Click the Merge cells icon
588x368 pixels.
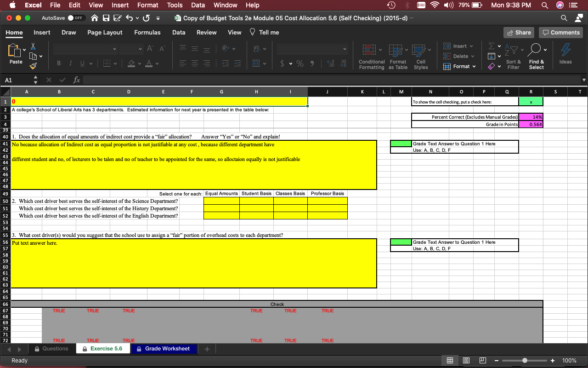256,63
